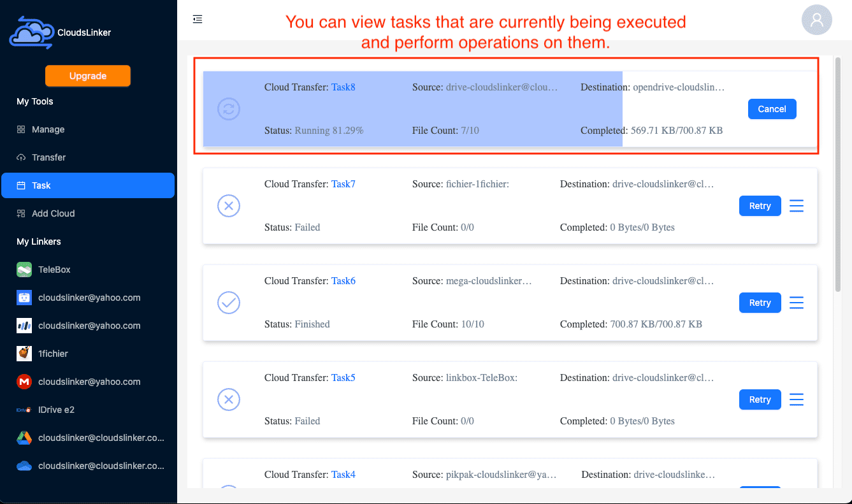Click the orange Upgrade button
The image size is (852, 504).
(x=88, y=76)
